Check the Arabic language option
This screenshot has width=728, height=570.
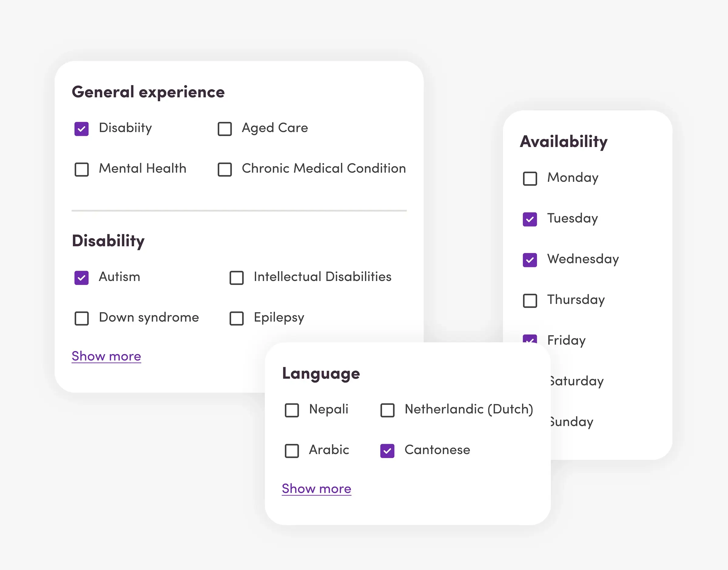click(x=292, y=451)
